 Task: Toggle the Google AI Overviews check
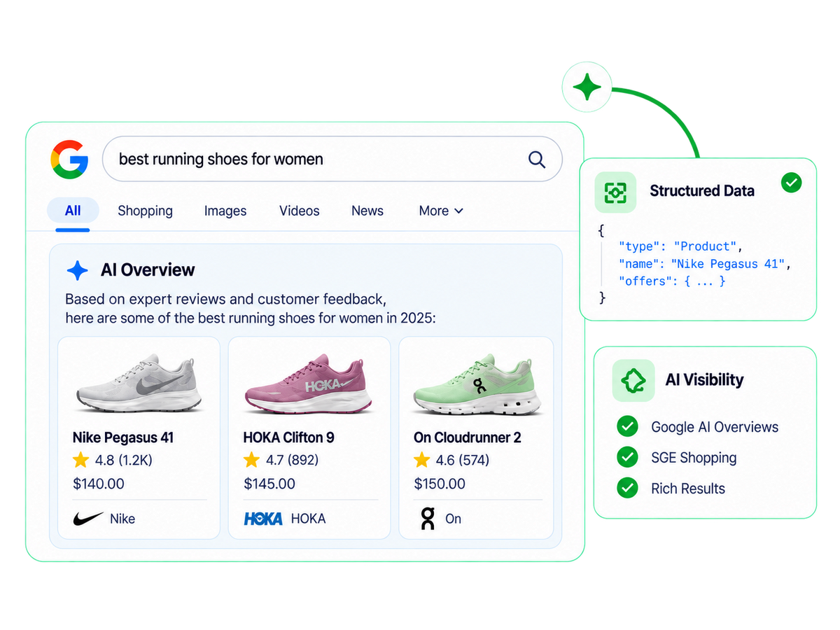[x=627, y=426]
